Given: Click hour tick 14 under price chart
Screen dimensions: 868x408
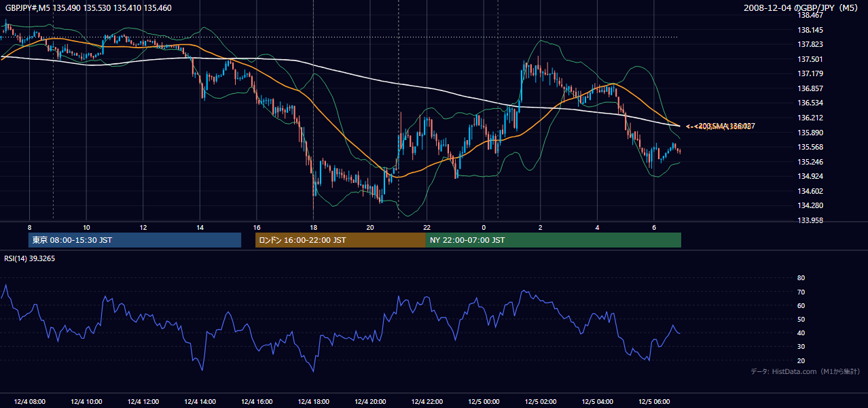Looking at the screenshot, I should pyautogui.click(x=200, y=227).
